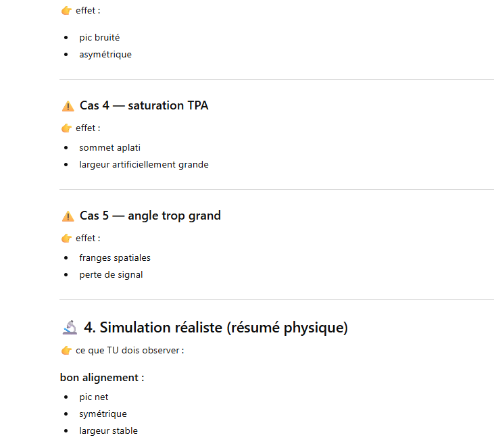This screenshot has width=494, height=448.
Task: Click the 'pic bruité' bullet item
Action: 99,37
